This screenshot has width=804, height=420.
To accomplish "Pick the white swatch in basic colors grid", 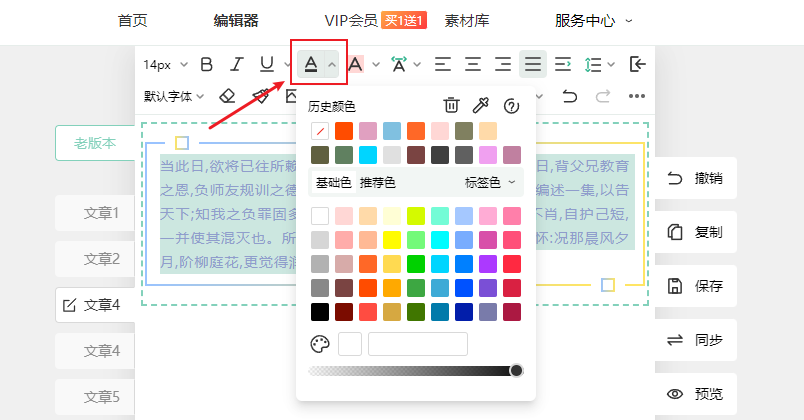I will (320, 216).
